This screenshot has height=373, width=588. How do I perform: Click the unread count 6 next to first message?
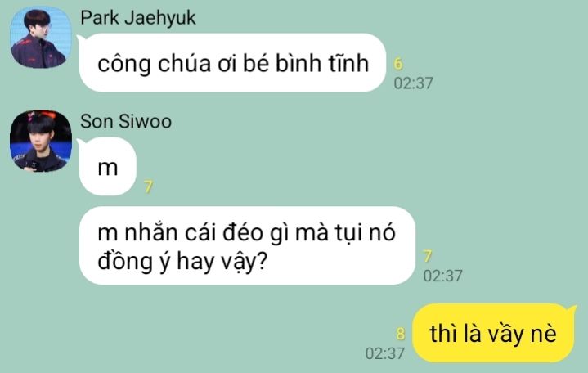[x=398, y=64]
